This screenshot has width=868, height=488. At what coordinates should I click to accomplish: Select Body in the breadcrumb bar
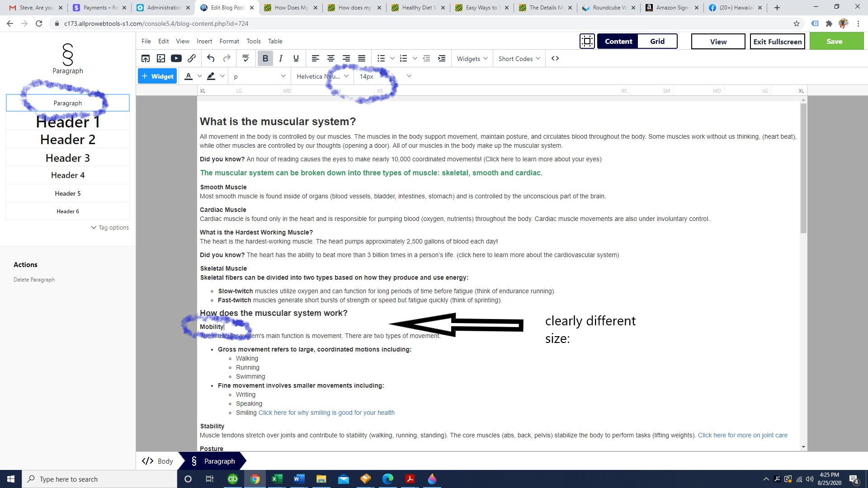[x=157, y=461]
